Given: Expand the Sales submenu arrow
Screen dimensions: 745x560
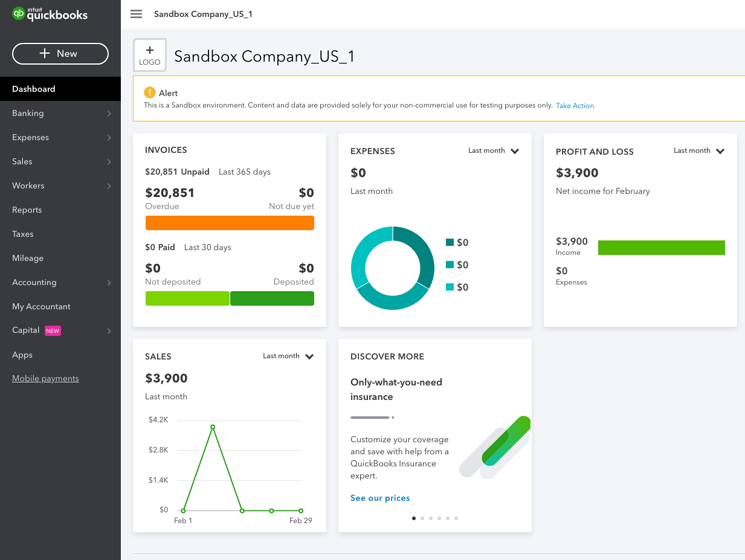Looking at the screenshot, I should (x=109, y=162).
